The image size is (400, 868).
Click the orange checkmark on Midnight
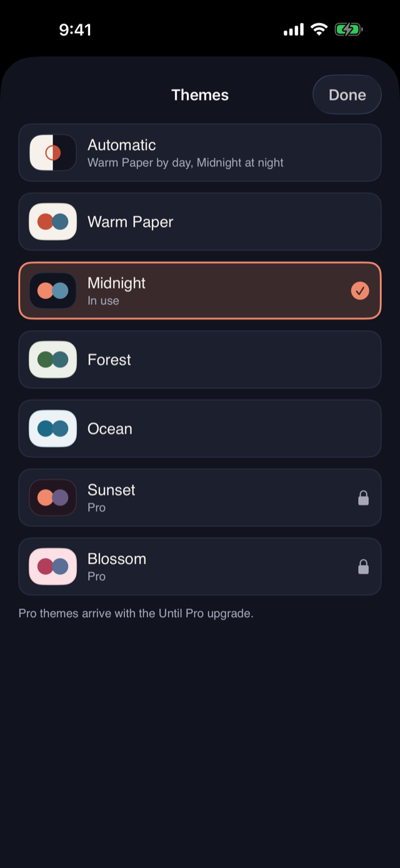coord(360,291)
